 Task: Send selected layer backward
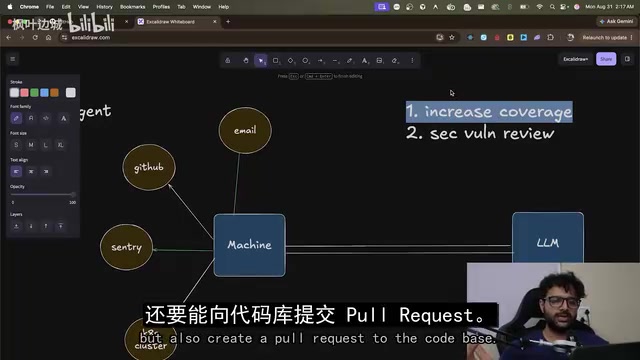tap(31, 226)
